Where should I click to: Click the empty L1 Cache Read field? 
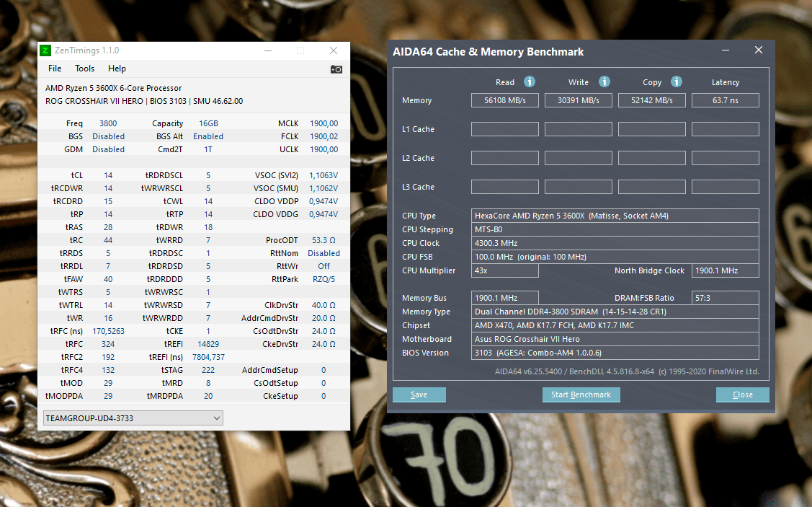pos(505,129)
